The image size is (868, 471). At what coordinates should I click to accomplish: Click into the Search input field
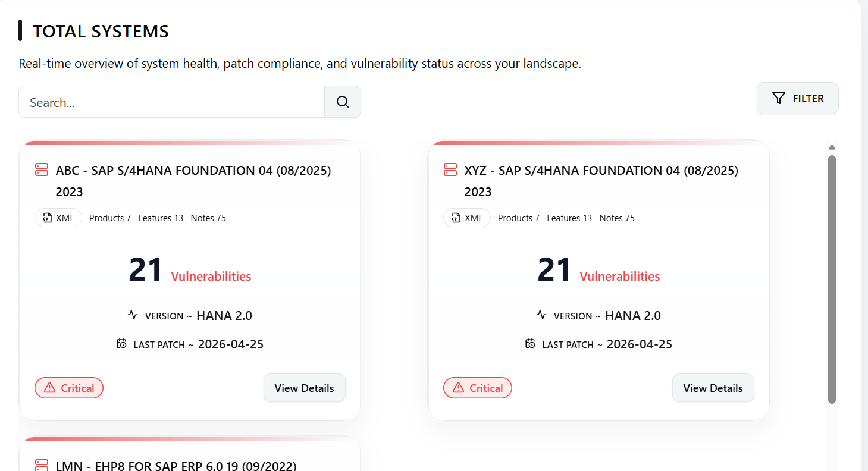(x=172, y=102)
